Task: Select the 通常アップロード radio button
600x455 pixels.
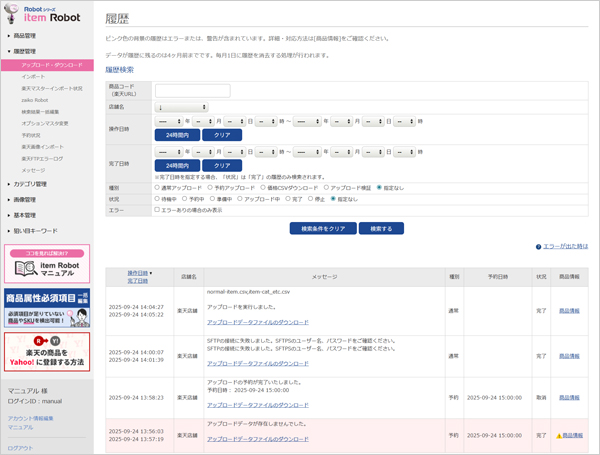Action: (157, 188)
